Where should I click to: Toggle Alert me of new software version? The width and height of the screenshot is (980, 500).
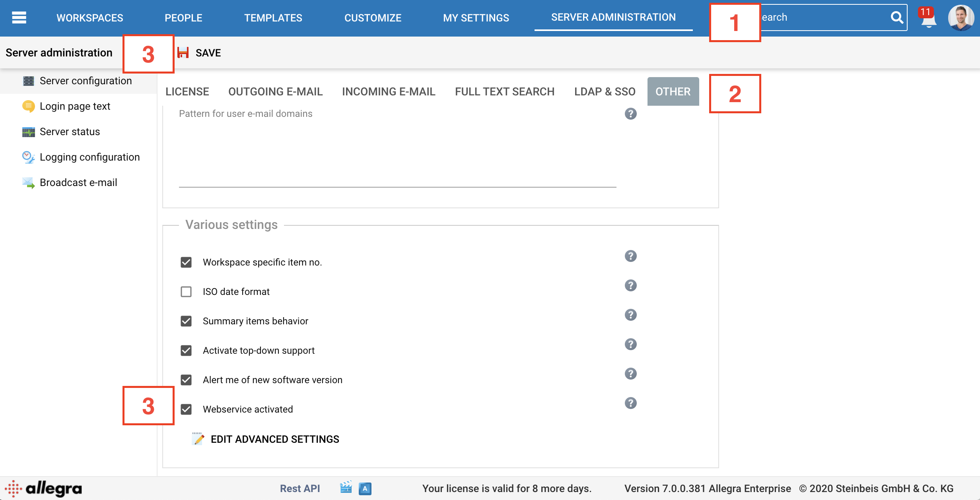[186, 380]
